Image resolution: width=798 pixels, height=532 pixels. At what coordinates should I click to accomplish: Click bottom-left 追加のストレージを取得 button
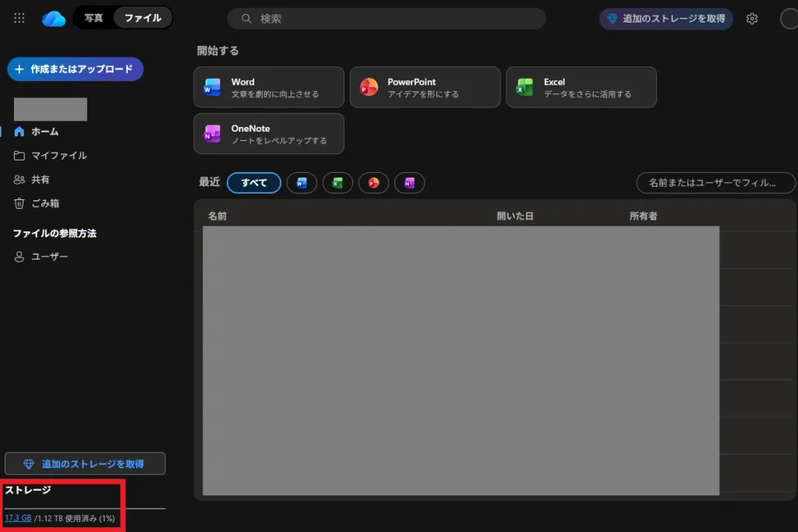pos(85,464)
